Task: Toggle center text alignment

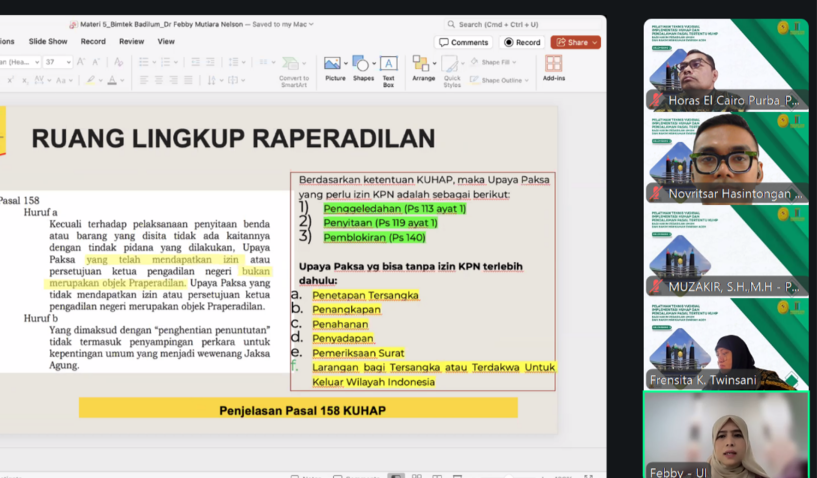Action: click(x=158, y=80)
